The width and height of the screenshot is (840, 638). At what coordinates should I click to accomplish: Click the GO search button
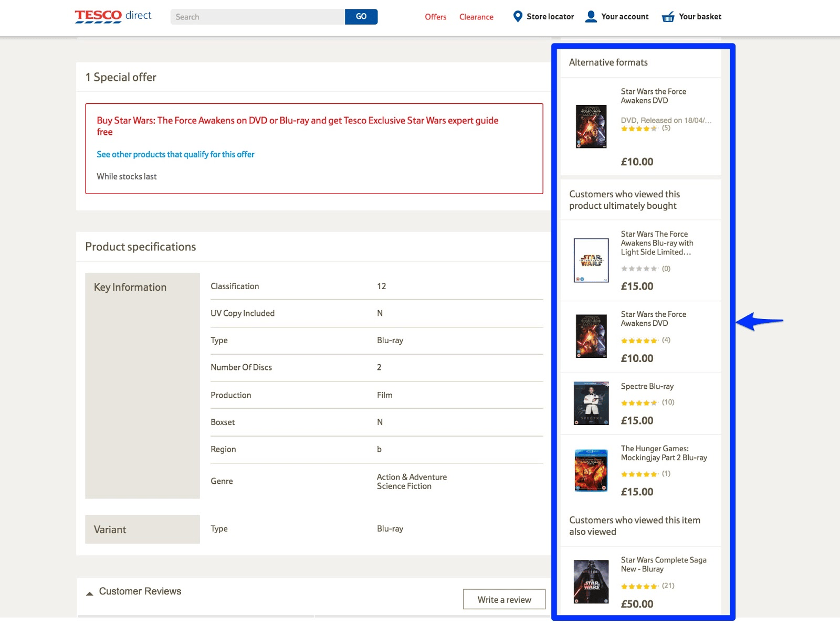(361, 17)
